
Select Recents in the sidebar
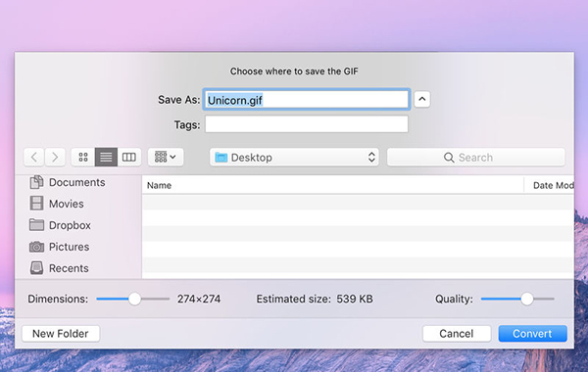(x=59, y=268)
